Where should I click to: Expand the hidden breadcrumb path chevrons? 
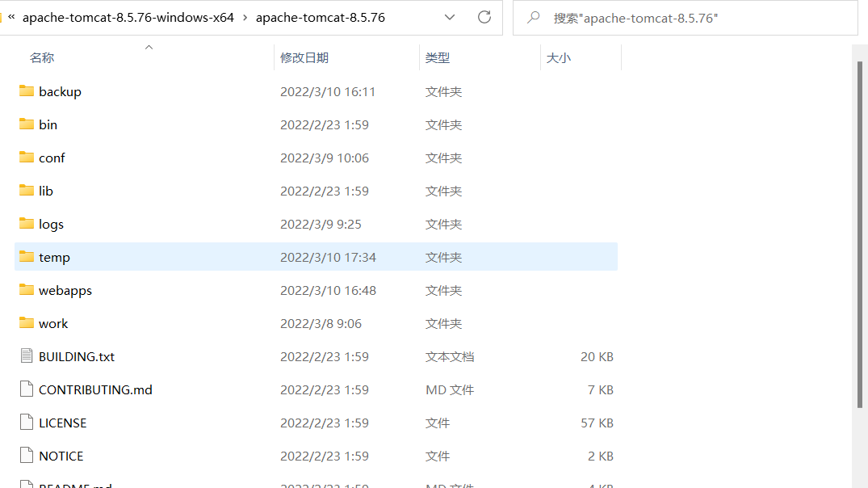click(11, 17)
